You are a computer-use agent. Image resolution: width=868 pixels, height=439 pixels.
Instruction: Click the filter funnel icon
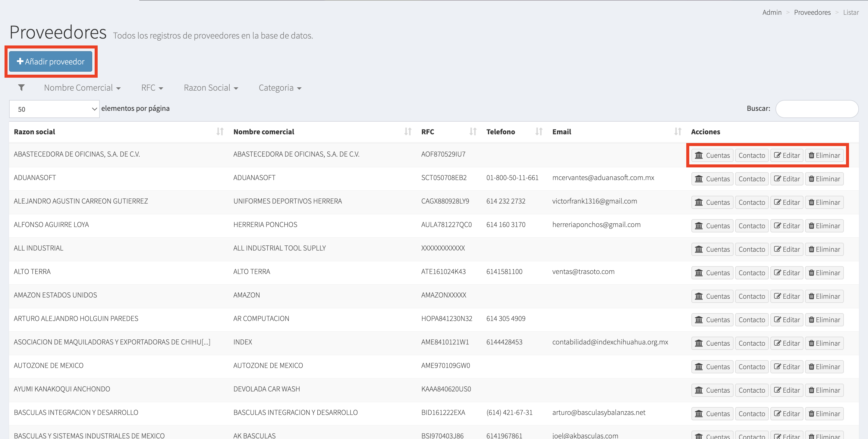(21, 88)
